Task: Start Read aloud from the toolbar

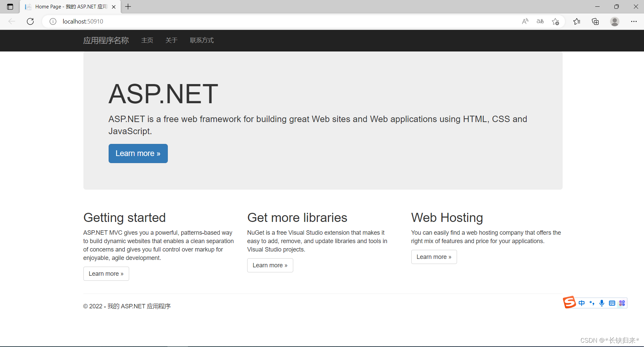Action: (x=525, y=21)
